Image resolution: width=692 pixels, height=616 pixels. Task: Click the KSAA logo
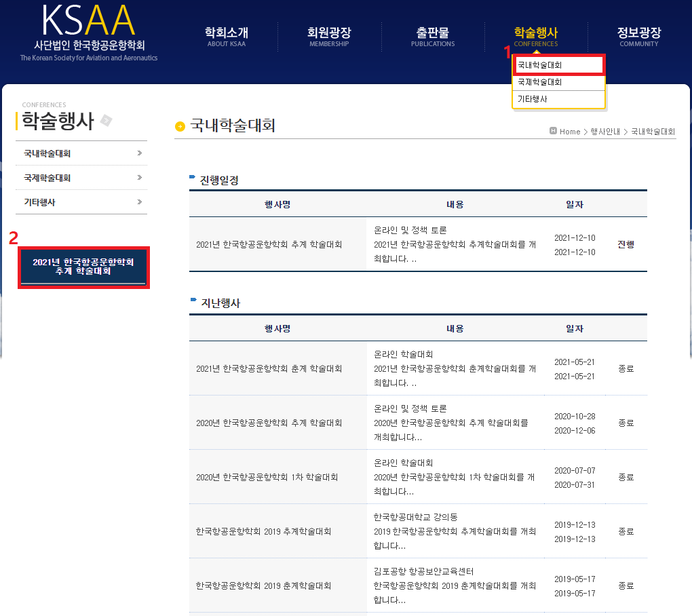(89, 33)
